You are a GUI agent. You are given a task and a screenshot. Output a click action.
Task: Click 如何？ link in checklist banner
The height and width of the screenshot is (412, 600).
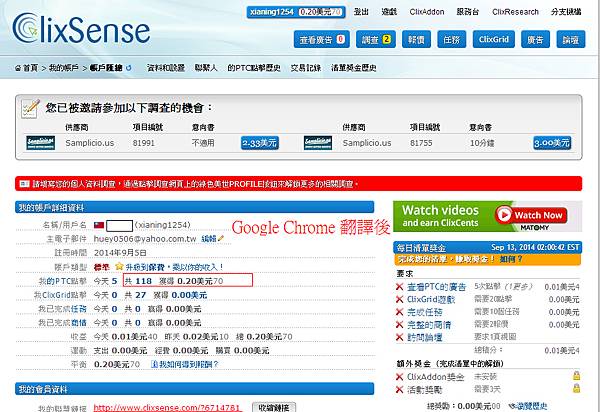511,259
